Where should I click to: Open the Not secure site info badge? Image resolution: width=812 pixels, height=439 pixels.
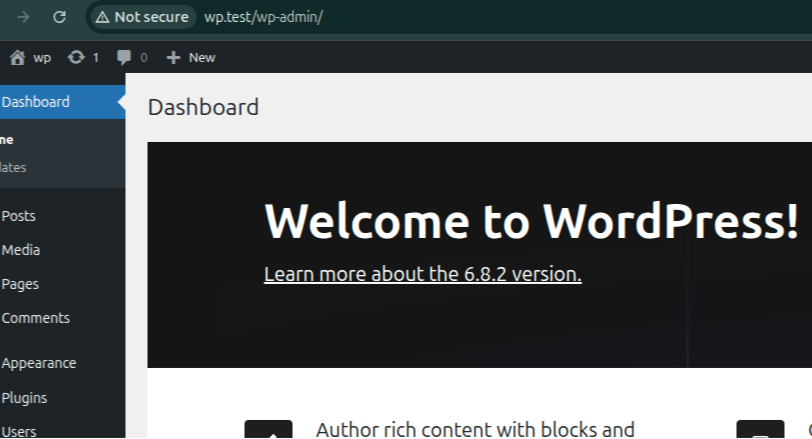142,17
